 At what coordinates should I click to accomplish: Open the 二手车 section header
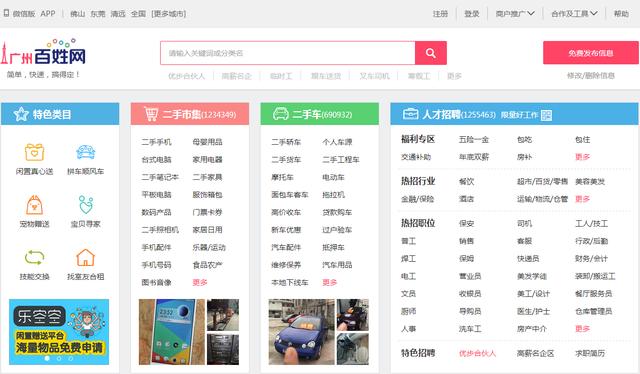tap(320, 114)
